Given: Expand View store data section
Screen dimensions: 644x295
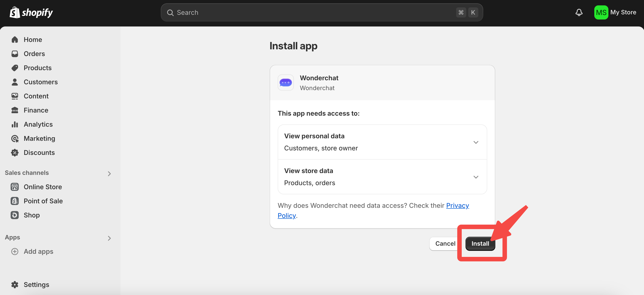Looking at the screenshot, I should click(x=476, y=177).
